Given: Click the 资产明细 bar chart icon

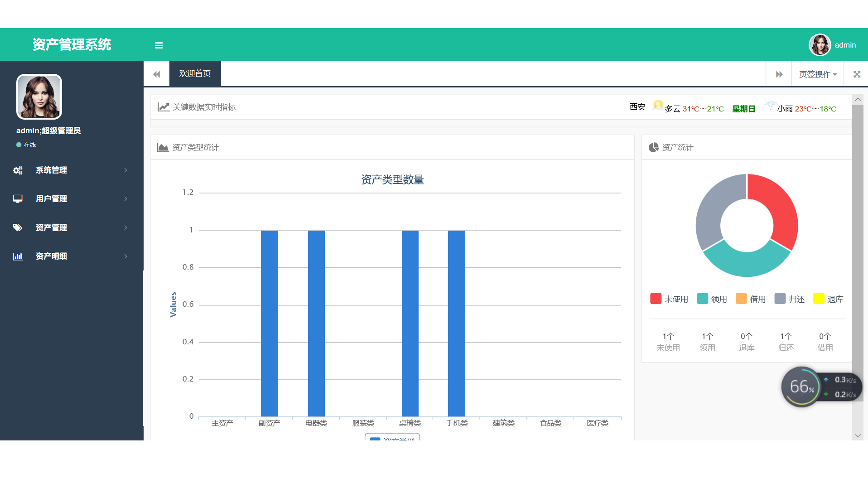Looking at the screenshot, I should 18,256.
